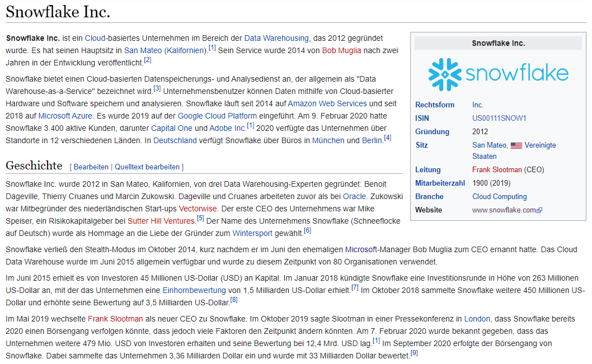This screenshot has height=364, width=592.
Task: Click footnote [2] after veröffentlicht
Action: 148,60
